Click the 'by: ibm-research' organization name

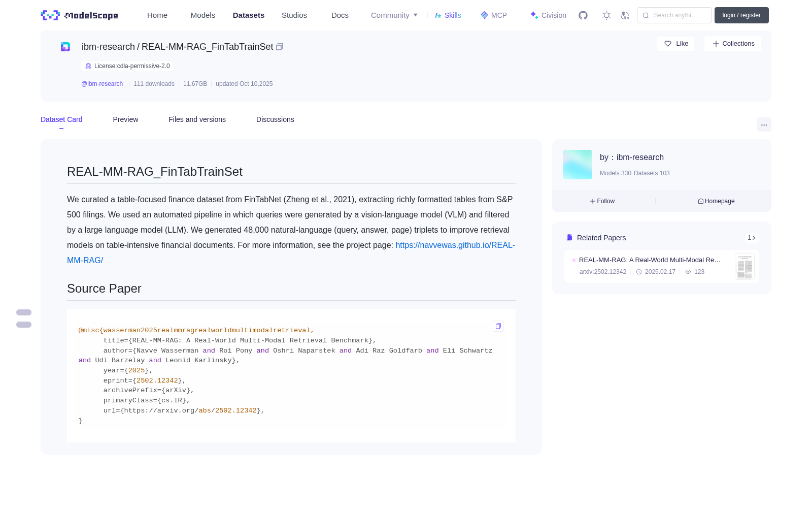(x=632, y=157)
